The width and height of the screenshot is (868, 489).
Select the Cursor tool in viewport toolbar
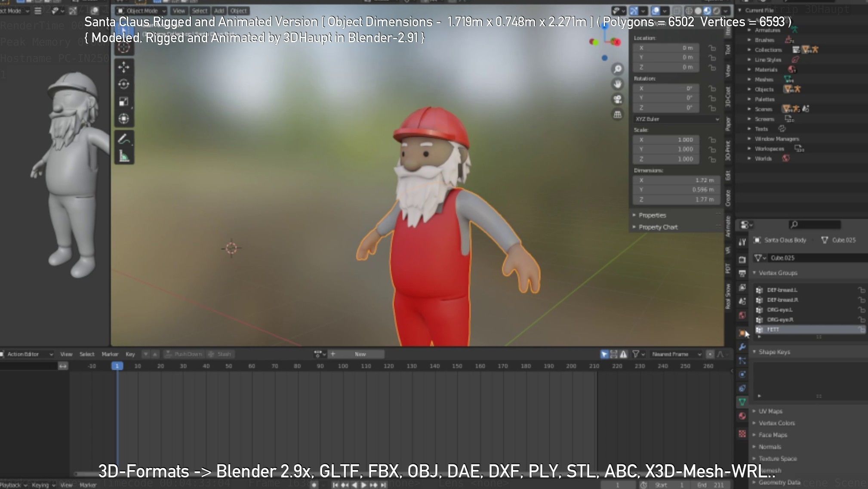click(x=124, y=47)
